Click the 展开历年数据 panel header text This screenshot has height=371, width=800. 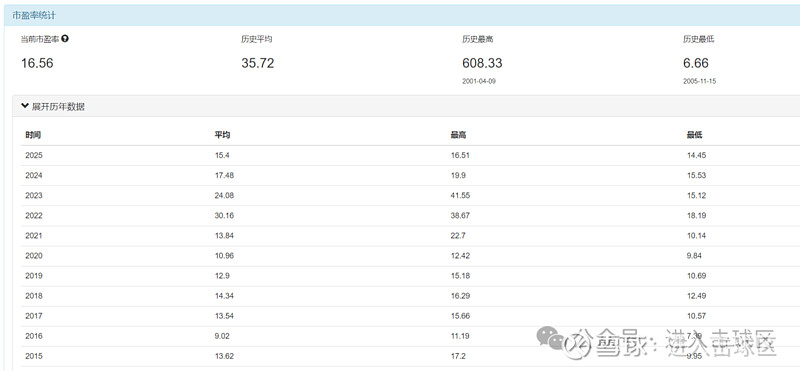pyautogui.click(x=58, y=107)
